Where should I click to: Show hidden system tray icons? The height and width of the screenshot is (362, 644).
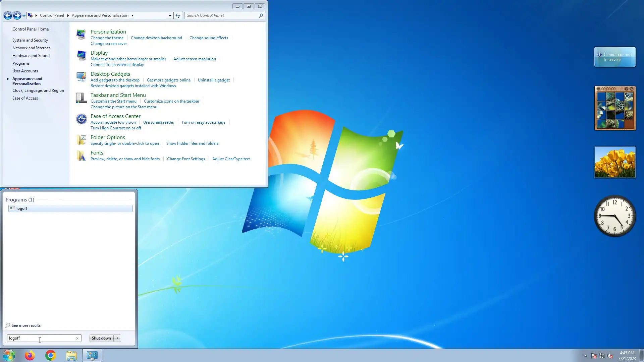click(586, 356)
